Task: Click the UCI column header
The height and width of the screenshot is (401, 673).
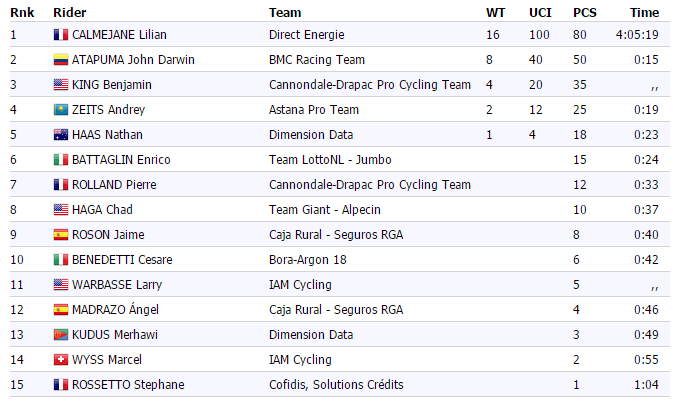Action: pyautogui.click(x=540, y=13)
